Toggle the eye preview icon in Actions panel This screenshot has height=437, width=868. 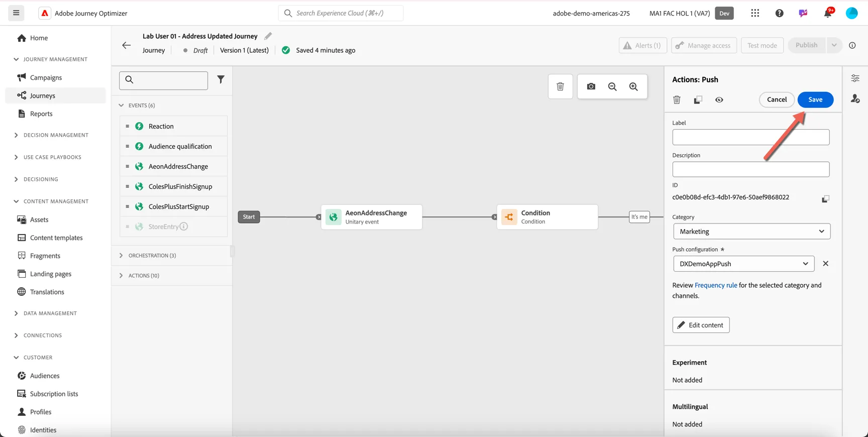[719, 99]
